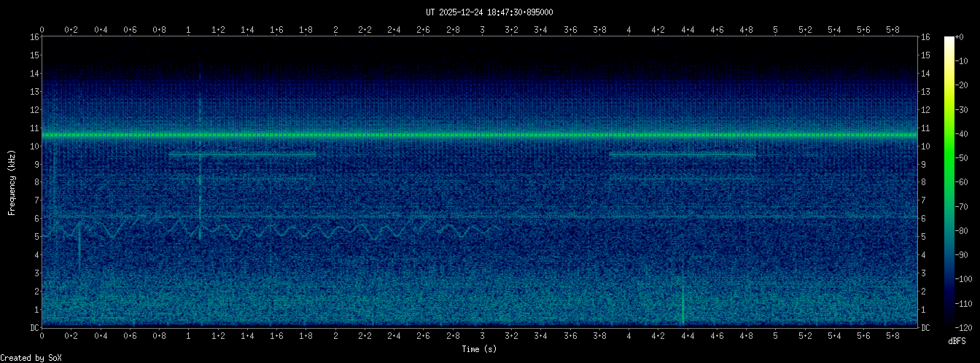Click the DC label on the right frequency axis

pos(925,328)
